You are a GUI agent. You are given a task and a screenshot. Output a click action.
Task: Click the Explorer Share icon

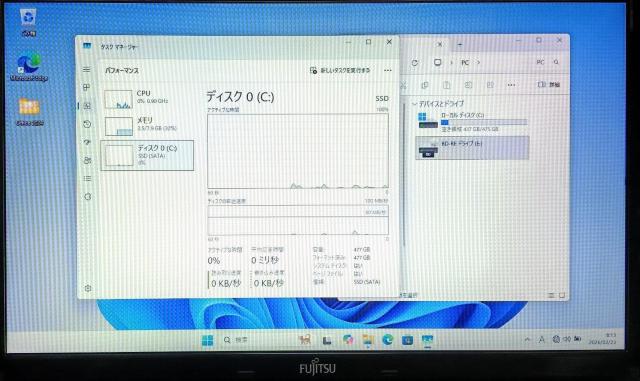(x=490, y=85)
